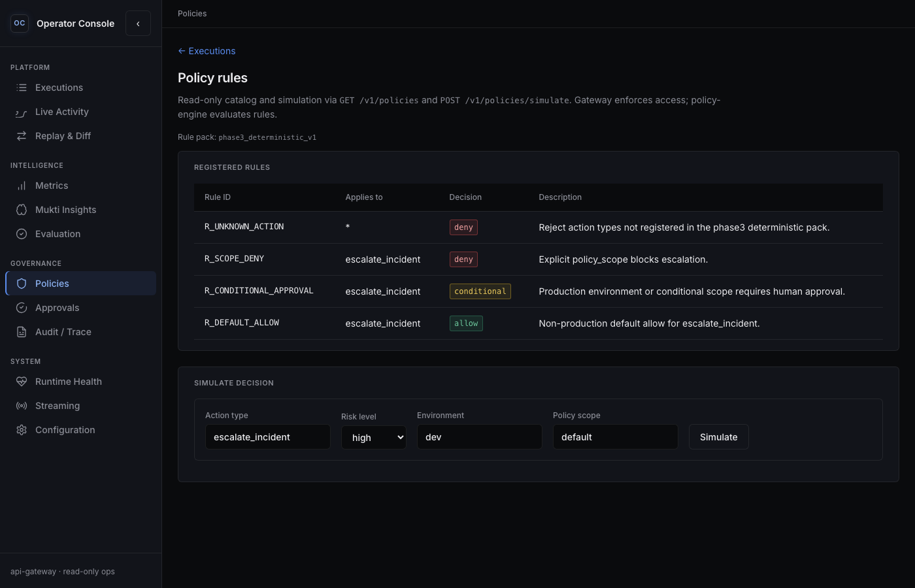Click the Audit / Trace document icon
Screen dimensions: 915x588
pyautogui.click(x=22, y=332)
